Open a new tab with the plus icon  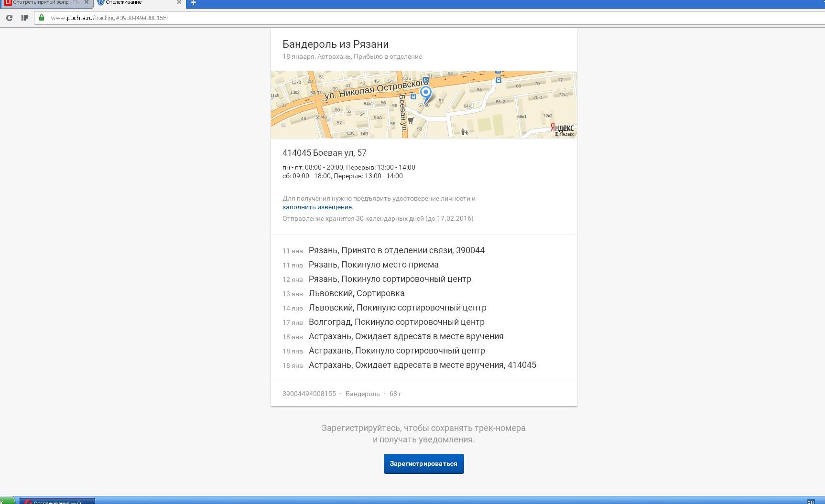(193, 2)
